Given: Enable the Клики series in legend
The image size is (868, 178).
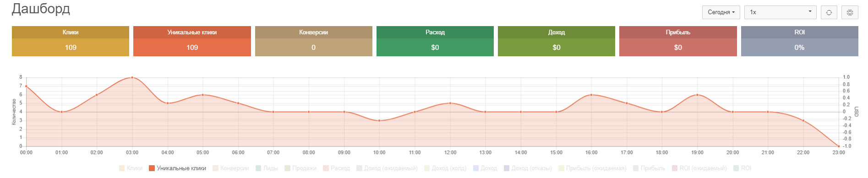Looking at the screenshot, I should (x=131, y=168).
